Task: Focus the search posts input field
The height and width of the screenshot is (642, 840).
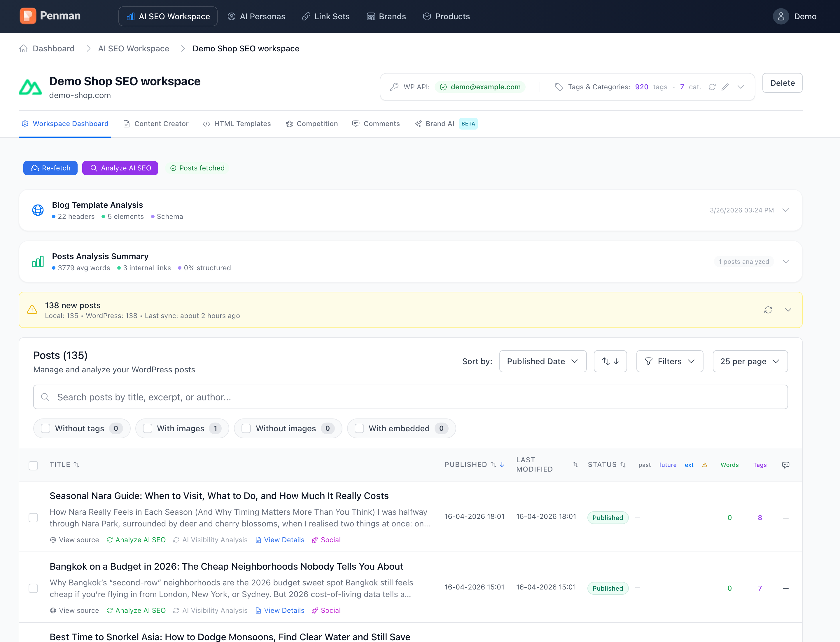Action: click(x=411, y=397)
